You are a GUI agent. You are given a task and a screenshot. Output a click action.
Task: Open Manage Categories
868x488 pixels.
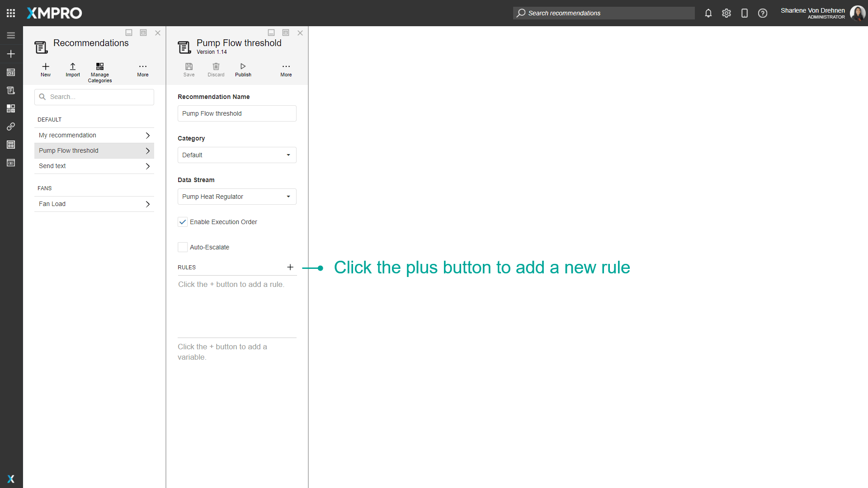tap(99, 66)
